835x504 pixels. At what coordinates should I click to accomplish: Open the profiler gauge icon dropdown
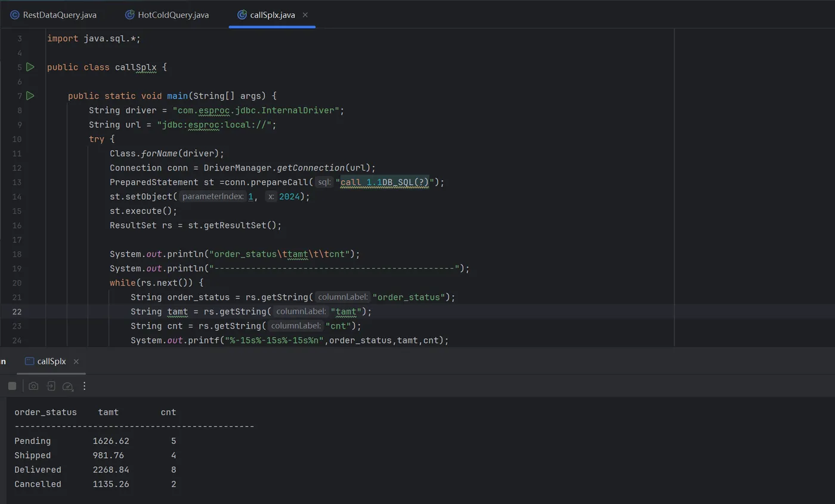[x=68, y=386]
